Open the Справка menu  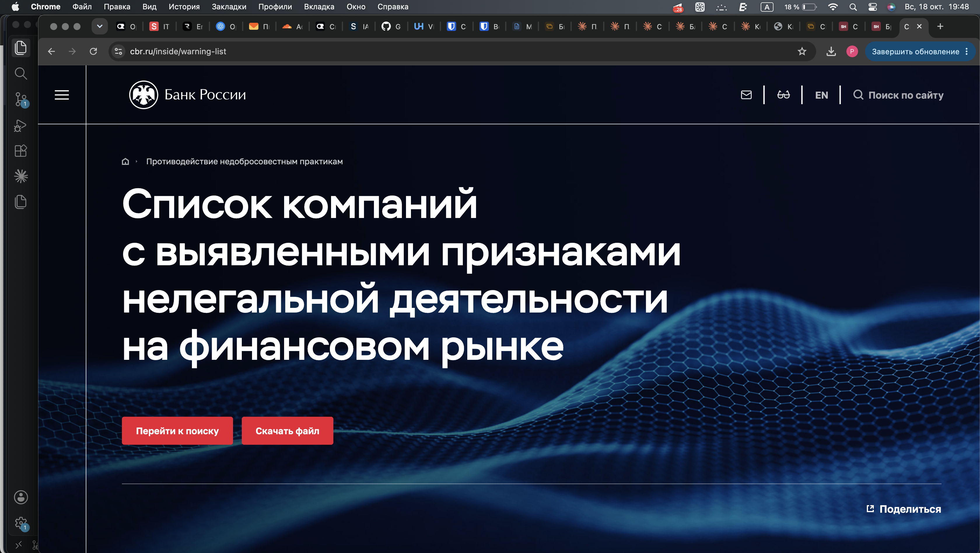pos(393,6)
